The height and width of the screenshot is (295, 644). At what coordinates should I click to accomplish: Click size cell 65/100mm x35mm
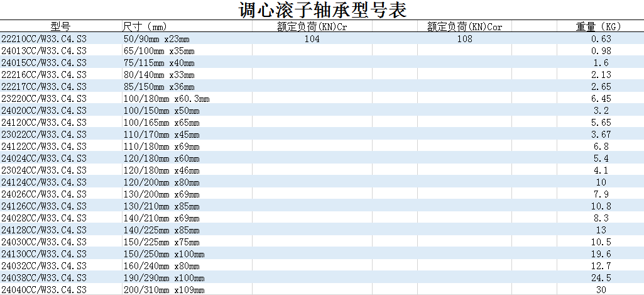159,51
